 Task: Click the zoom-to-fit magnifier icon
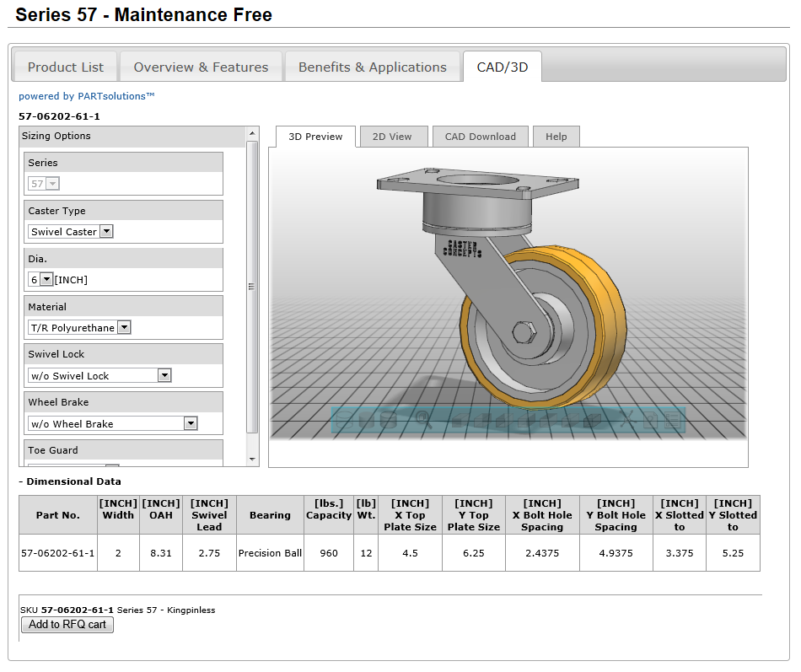click(424, 420)
